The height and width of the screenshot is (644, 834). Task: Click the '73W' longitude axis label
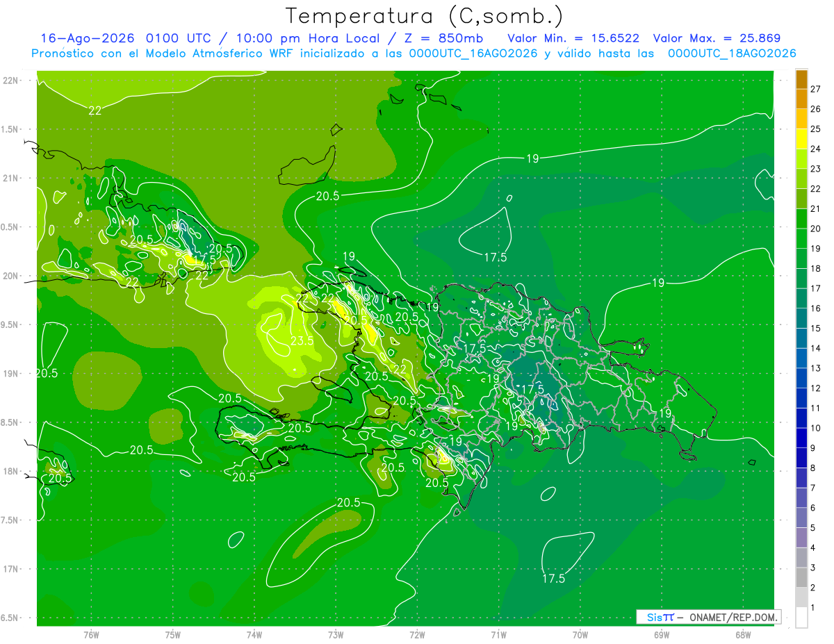336,634
